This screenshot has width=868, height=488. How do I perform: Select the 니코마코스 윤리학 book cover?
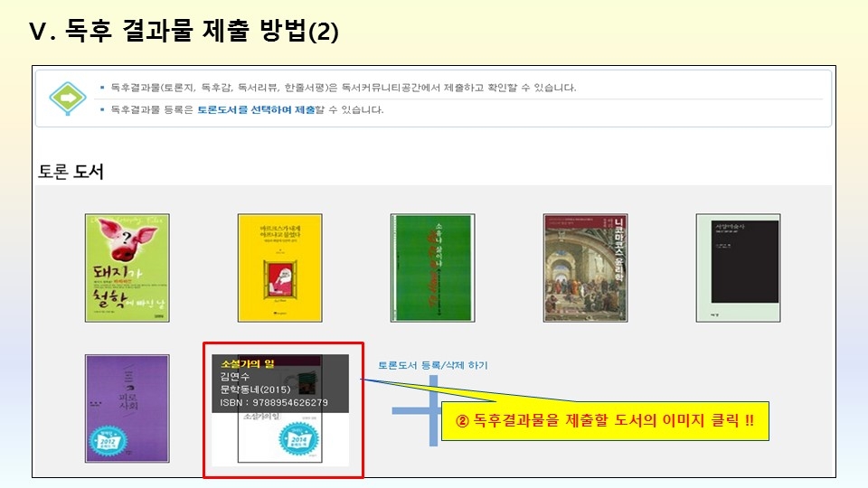586,267
